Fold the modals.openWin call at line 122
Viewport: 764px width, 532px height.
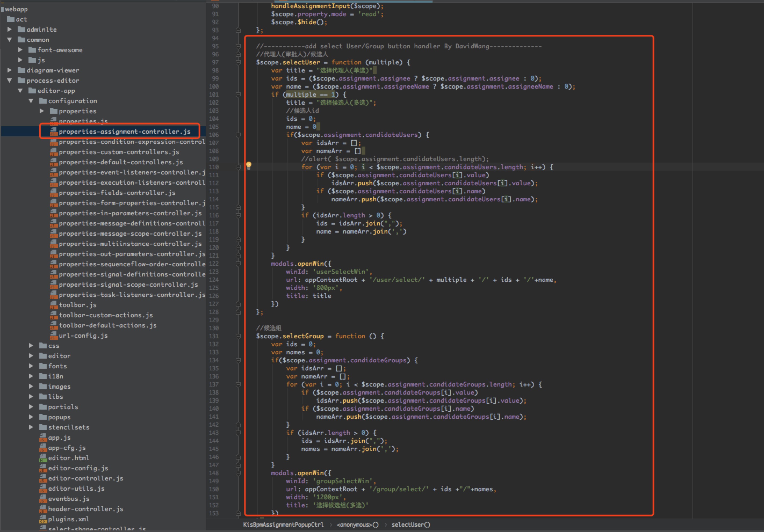click(x=238, y=264)
